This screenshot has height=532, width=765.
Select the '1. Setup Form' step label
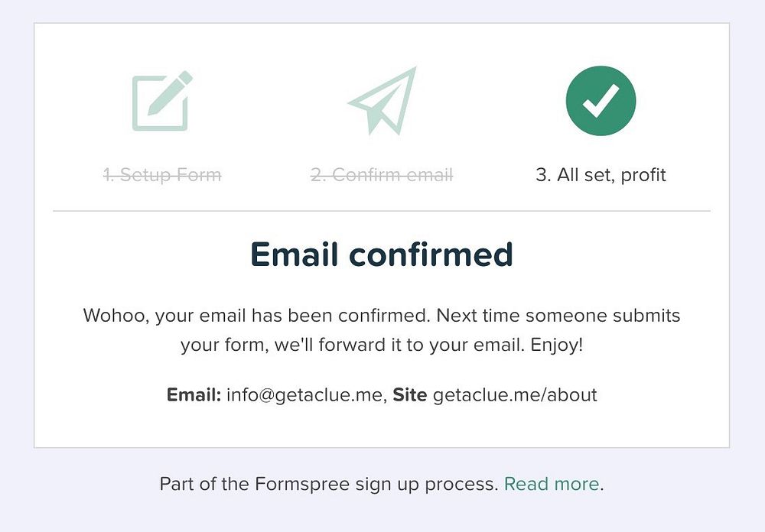point(162,175)
